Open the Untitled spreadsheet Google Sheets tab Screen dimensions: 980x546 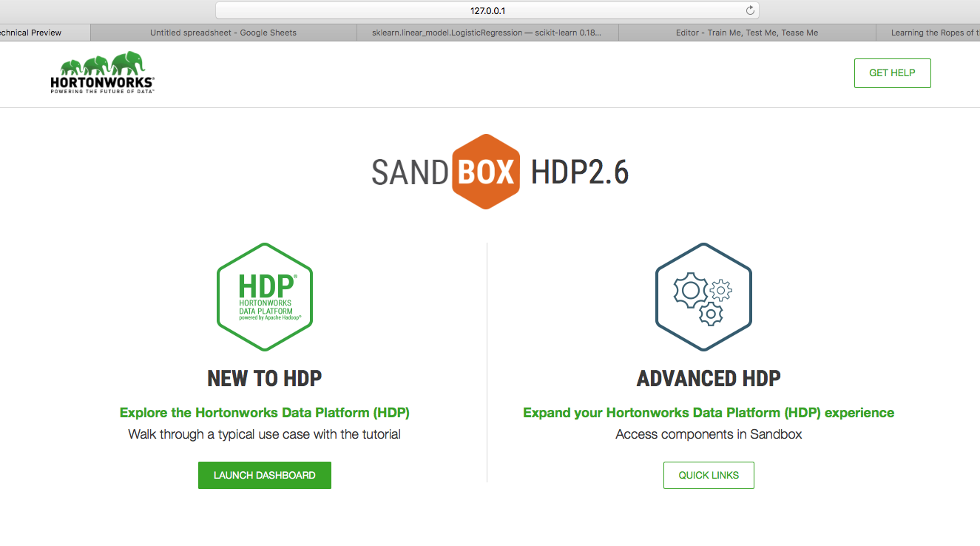223,32
